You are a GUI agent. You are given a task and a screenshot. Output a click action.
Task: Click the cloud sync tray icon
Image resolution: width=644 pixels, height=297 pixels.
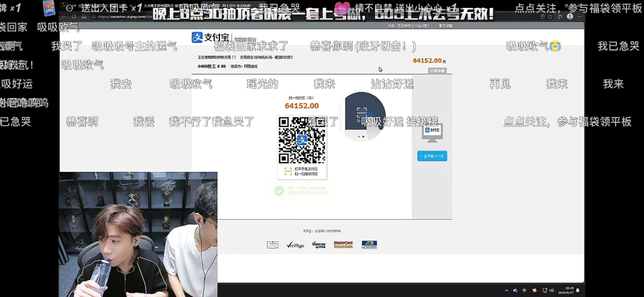515,290
